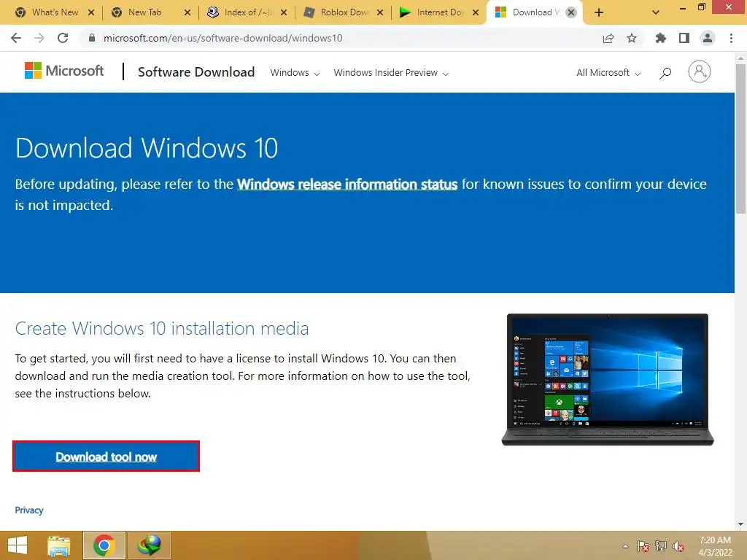
Task: Open the Privacy link
Action: tap(29, 510)
